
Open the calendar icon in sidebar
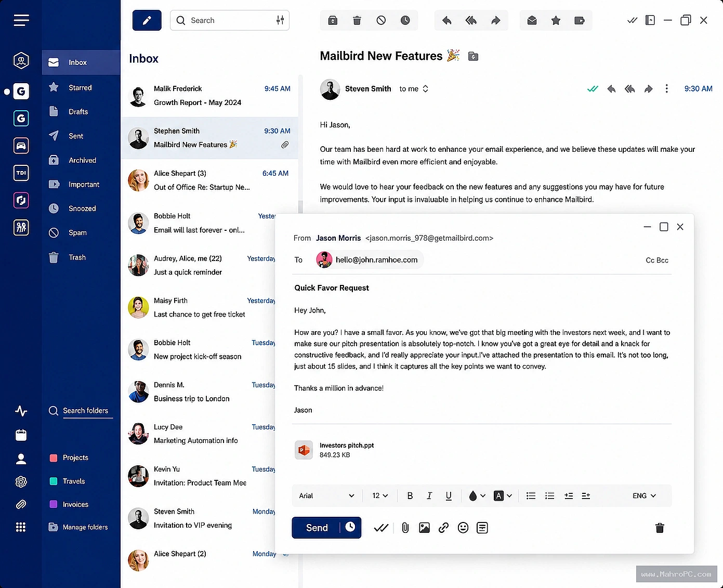click(21, 435)
